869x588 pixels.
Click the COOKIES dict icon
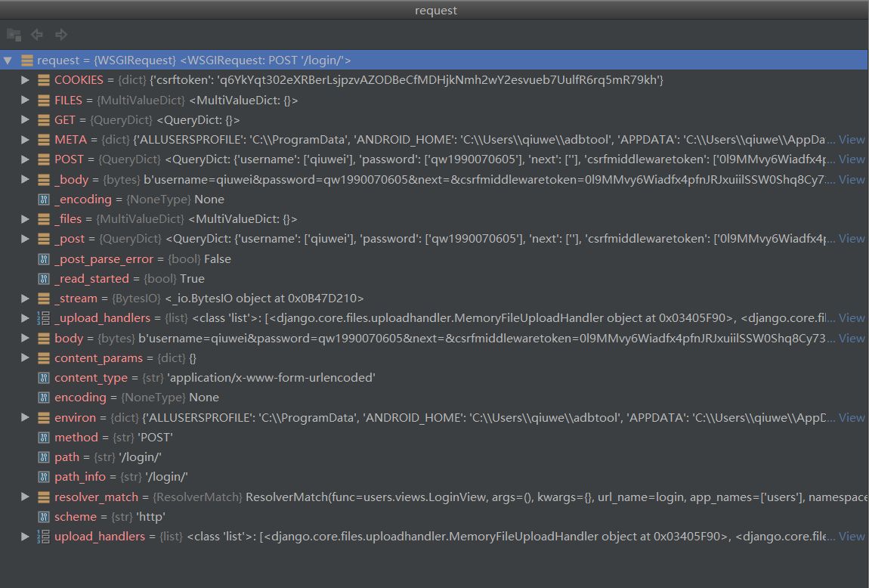44,80
